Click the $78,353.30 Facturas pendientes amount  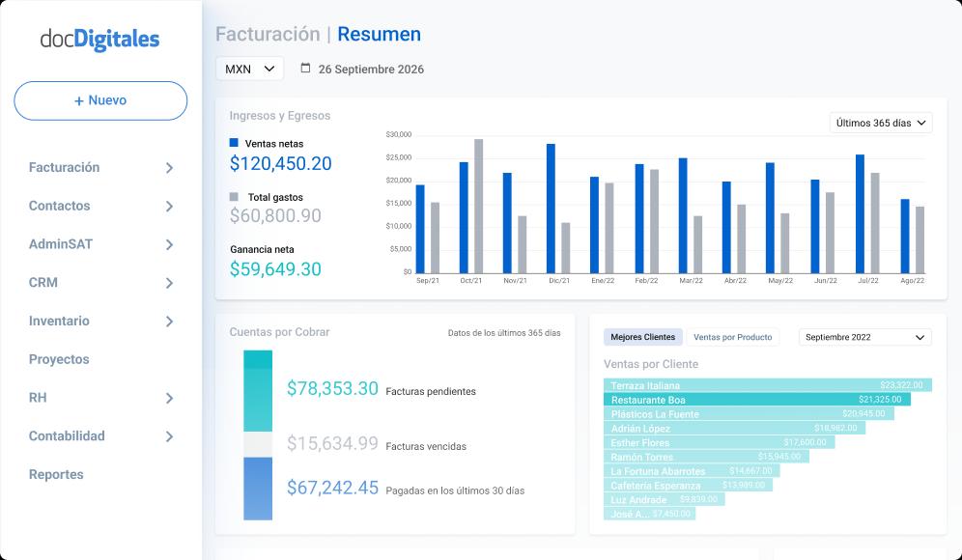[332, 389]
